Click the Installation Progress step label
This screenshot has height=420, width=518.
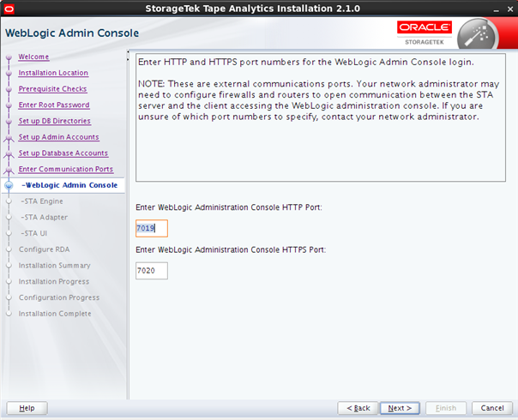tap(54, 282)
